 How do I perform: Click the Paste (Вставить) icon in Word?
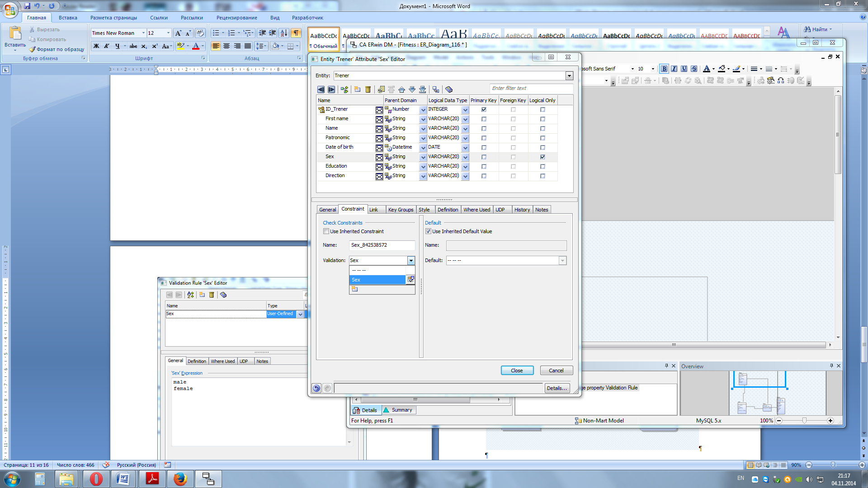(x=15, y=34)
